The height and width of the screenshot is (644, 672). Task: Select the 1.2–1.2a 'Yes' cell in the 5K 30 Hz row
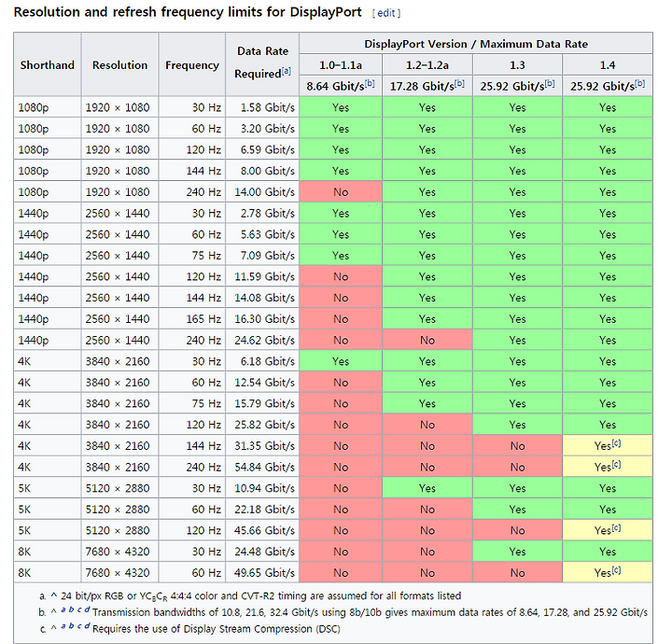coord(427,487)
